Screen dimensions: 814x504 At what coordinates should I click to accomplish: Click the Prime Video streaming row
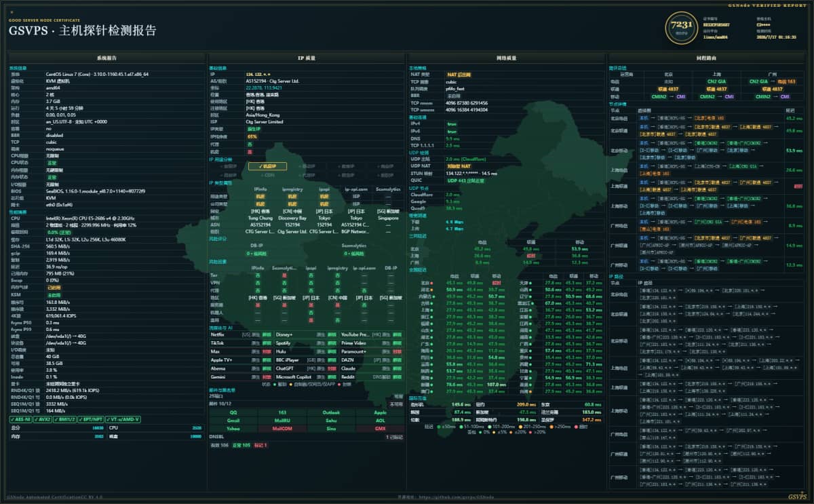[x=372, y=343]
